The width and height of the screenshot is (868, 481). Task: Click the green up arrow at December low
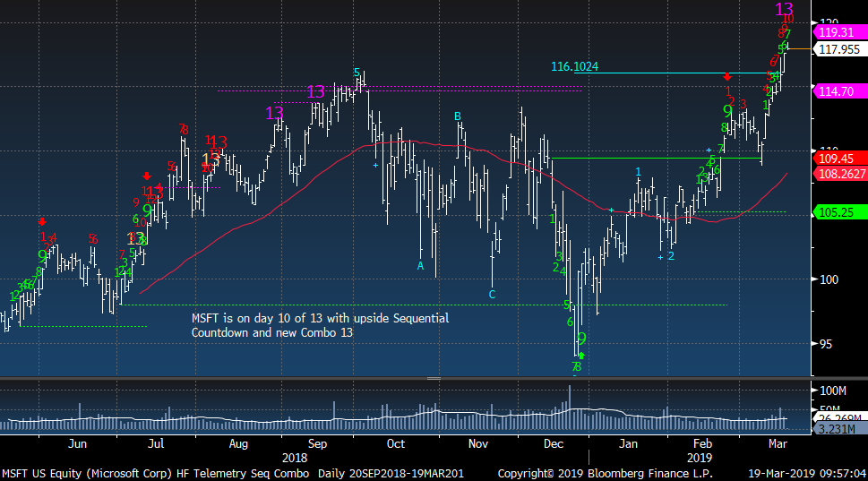[581, 355]
